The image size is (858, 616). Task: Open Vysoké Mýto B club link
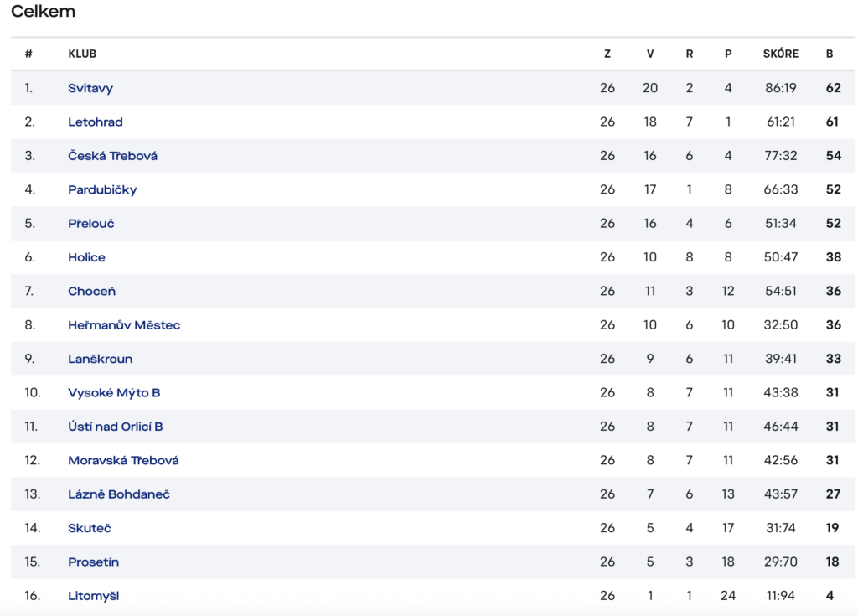point(114,393)
